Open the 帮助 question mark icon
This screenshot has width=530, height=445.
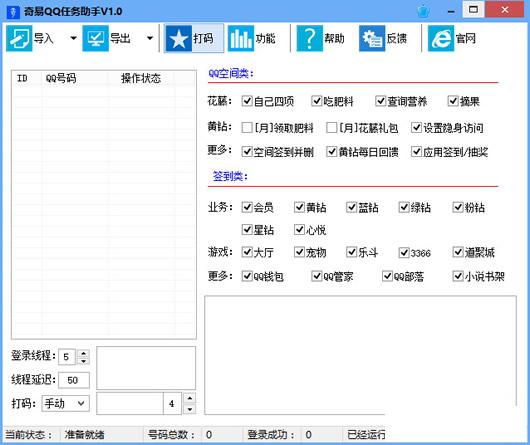310,39
